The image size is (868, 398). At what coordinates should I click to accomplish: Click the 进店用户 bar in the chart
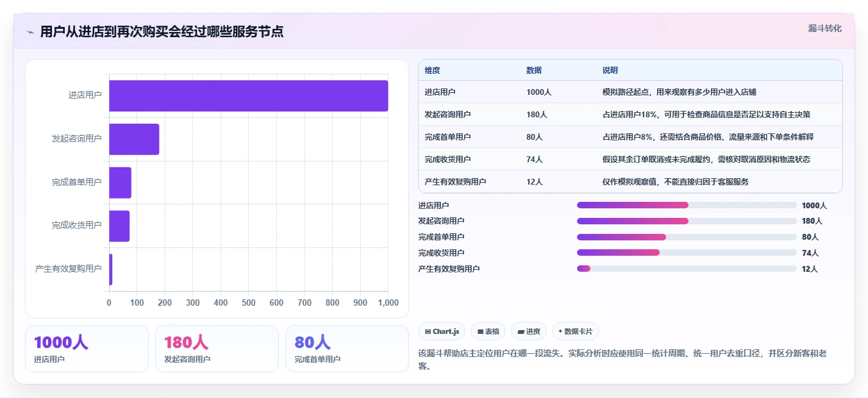pyautogui.click(x=249, y=95)
